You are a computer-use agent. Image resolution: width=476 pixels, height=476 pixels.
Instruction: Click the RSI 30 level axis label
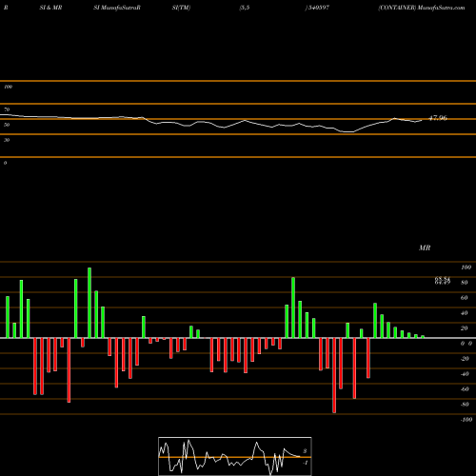pos(7,140)
